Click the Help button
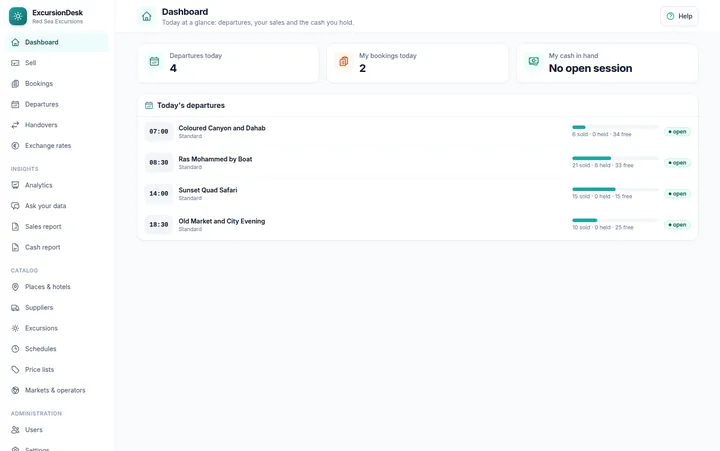The image size is (720, 451). tap(679, 16)
